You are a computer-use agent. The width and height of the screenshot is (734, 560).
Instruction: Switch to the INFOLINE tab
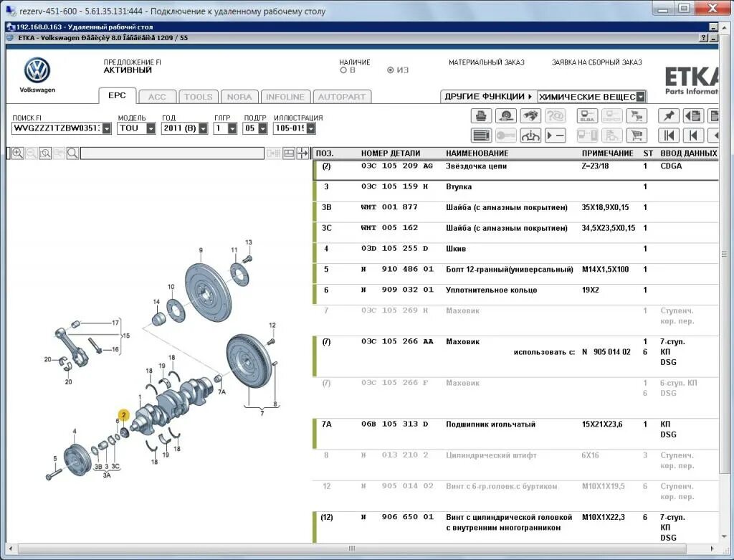coord(285,97)
